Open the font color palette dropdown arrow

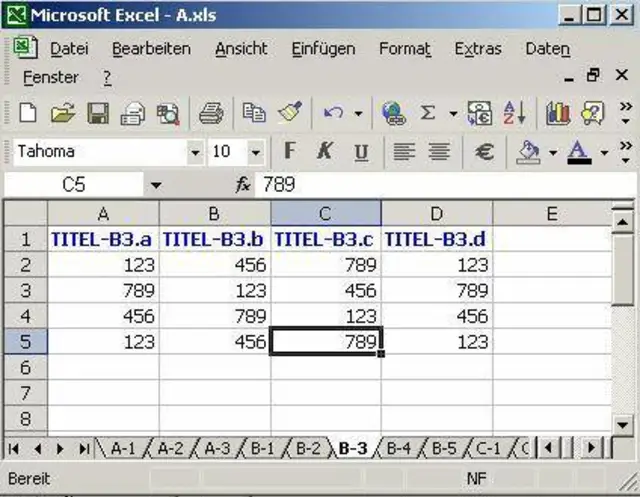pos(604,153)
